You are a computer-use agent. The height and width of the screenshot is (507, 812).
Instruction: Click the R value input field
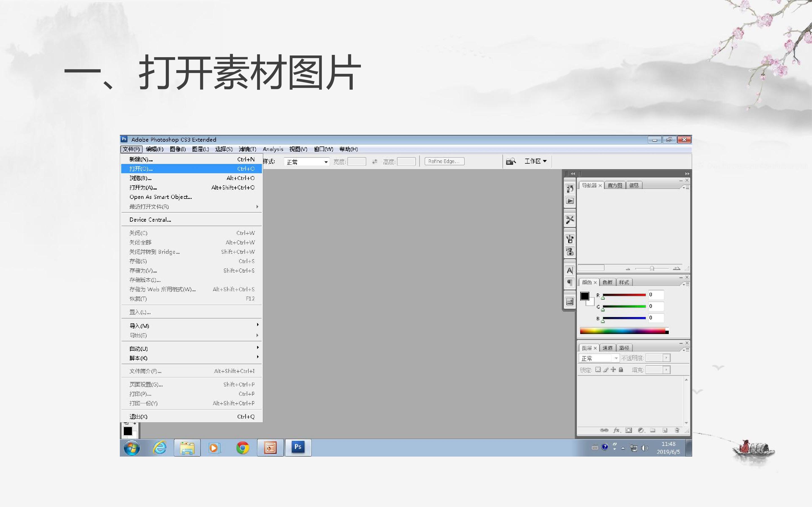[656, 295]
